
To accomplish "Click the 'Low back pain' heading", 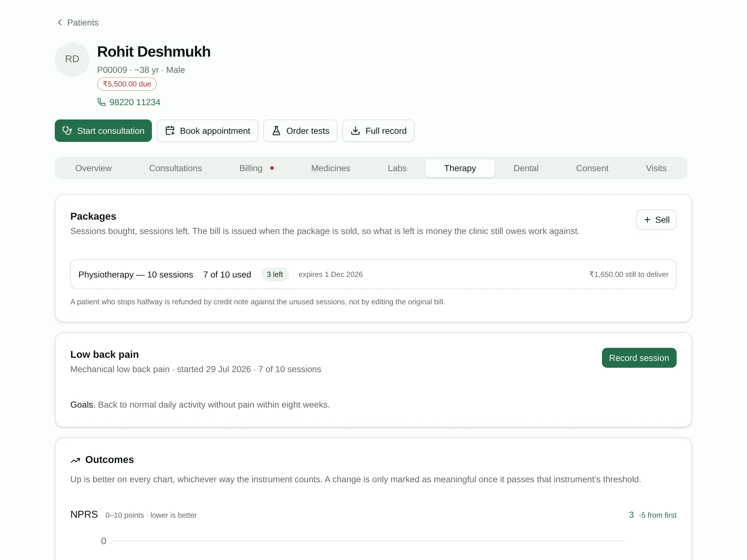I will [x=104, y=354].
